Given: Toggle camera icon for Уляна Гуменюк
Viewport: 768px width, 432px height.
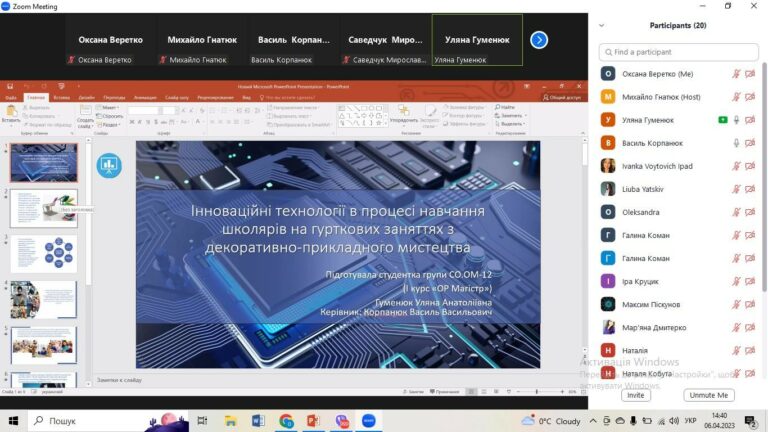Looking at the screenshot, I should pos(750,120).
